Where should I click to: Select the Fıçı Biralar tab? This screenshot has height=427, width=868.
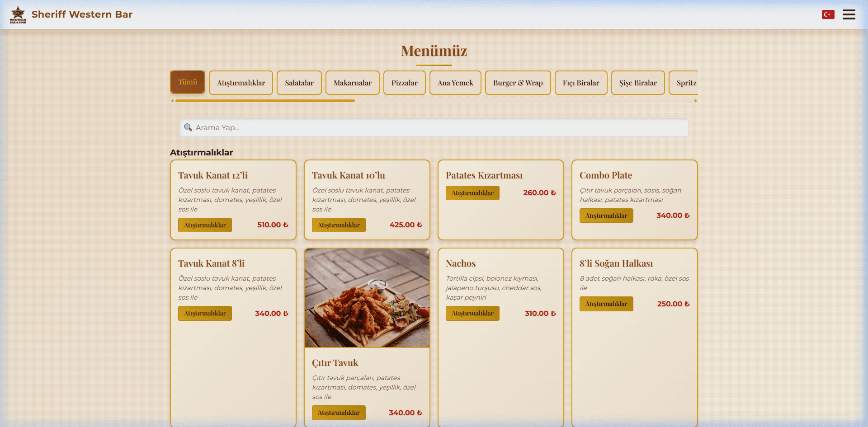(x=580, y=83)
